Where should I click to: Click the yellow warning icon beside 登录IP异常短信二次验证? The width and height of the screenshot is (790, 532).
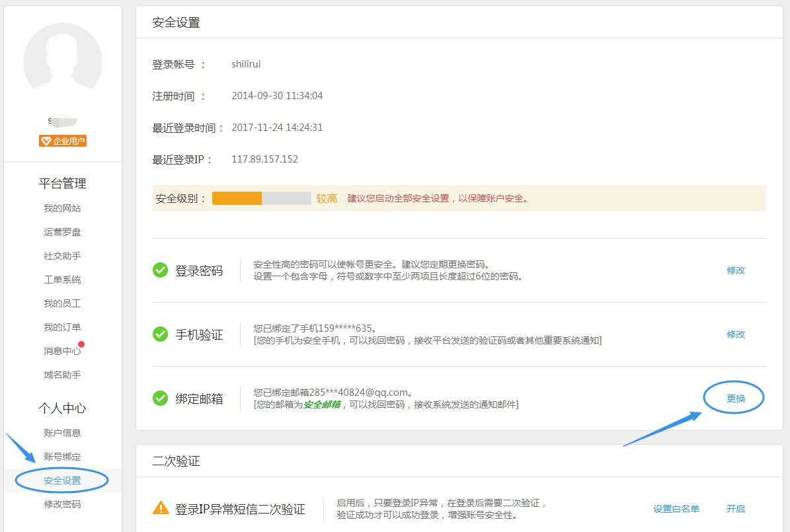pos(160,508)
